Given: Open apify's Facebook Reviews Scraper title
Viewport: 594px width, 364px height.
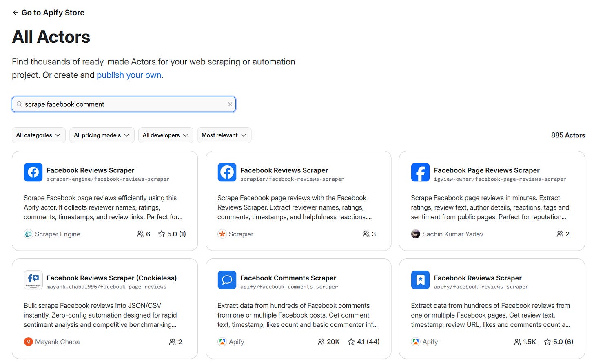Looking at the screenshot, I should click(478, 278).
